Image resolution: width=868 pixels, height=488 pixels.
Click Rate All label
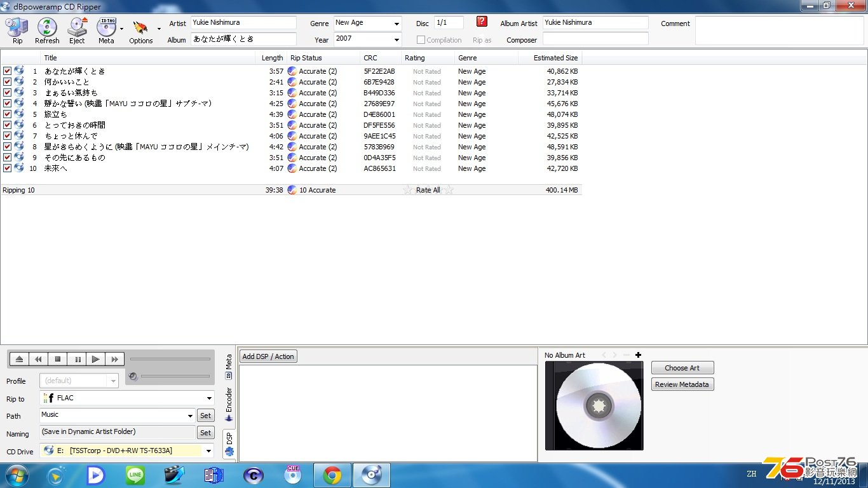pyautogui.click(x=428, y=190)
